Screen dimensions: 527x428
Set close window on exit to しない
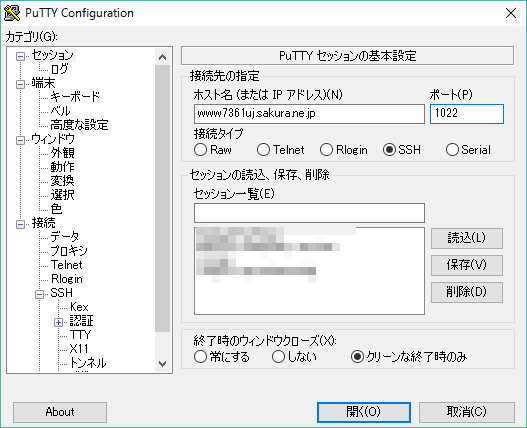point(294,357)
